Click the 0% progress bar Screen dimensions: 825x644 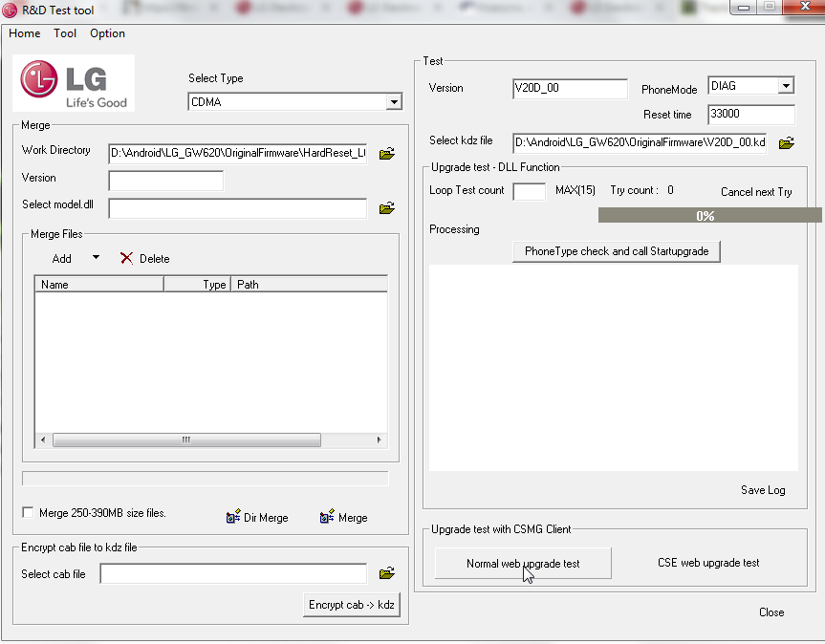709,216
